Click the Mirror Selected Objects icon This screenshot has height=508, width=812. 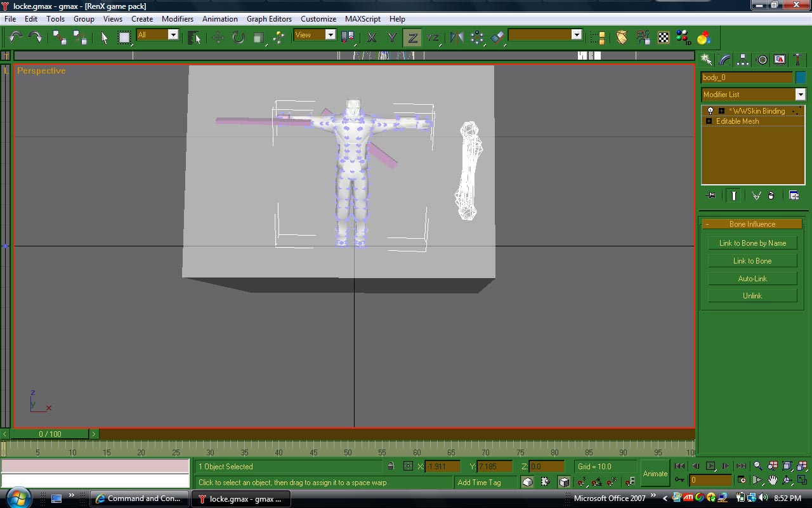click(457, 37)
